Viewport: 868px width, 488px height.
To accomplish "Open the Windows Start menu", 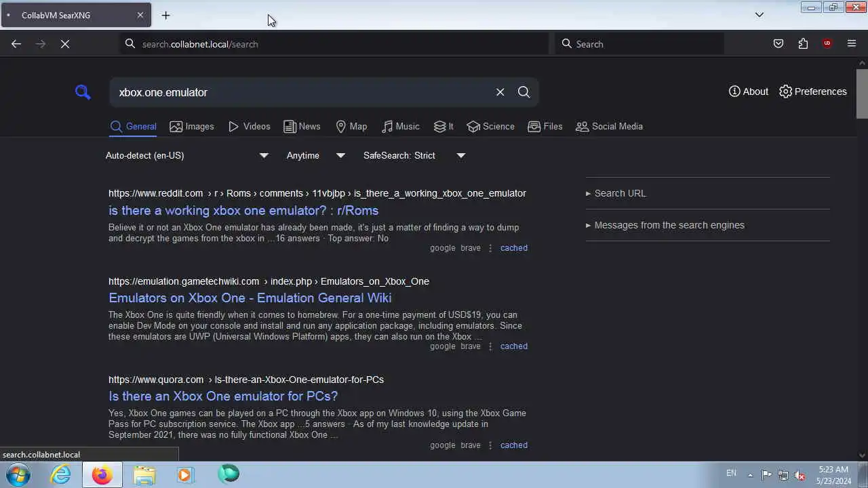I will (x=18, y=474).
